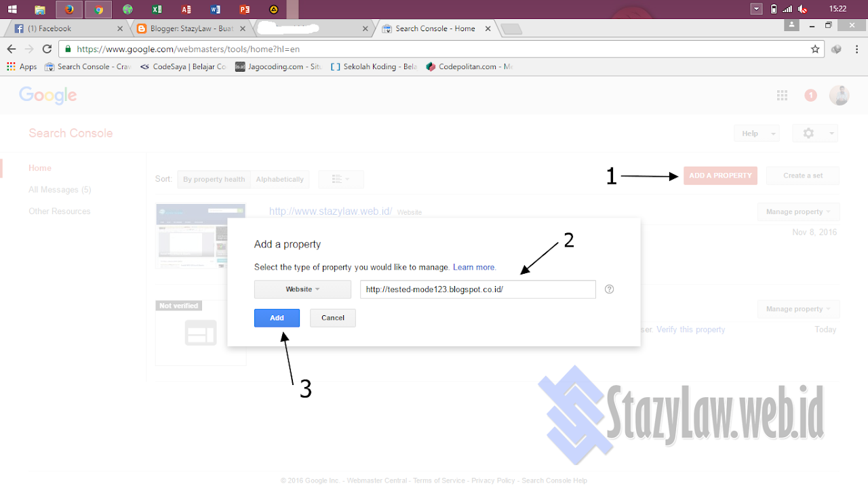Select Home in the sidebar
868x488 pixels.
pos(40,168)
